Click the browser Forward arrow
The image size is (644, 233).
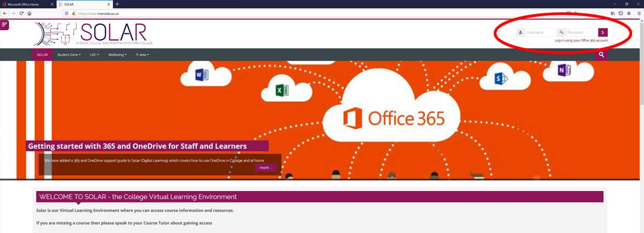(x=13, y=13)
